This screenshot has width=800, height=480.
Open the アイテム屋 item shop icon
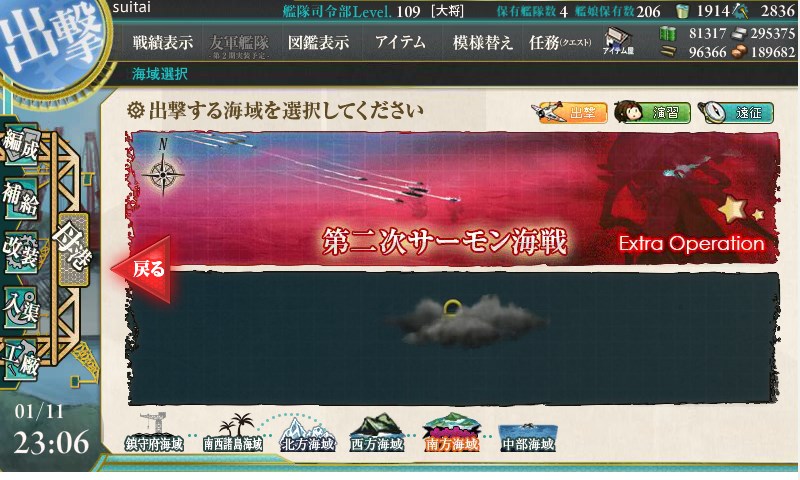click(x=618, y=41)
